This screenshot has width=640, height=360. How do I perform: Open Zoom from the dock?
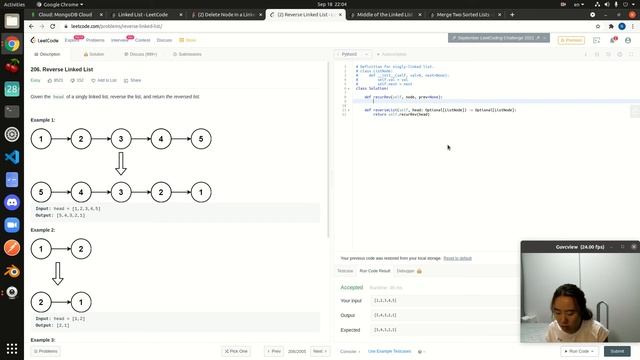pos(12,225)
